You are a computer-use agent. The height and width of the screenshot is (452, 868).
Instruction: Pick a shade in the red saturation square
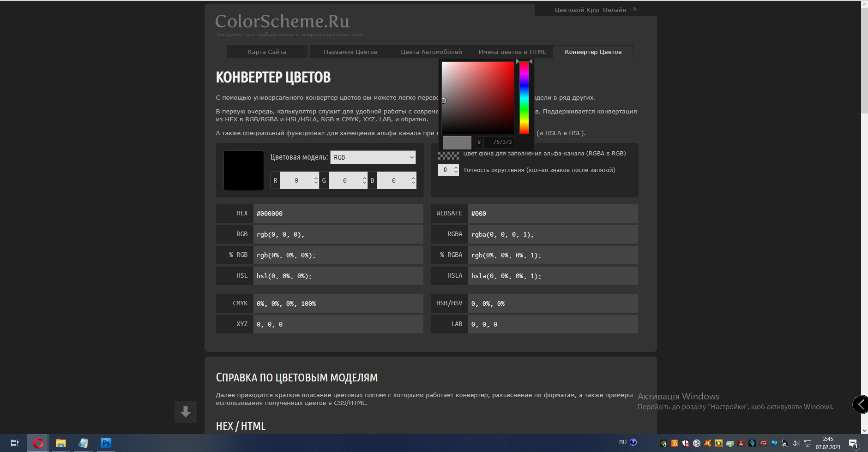[x=478, y=98]
